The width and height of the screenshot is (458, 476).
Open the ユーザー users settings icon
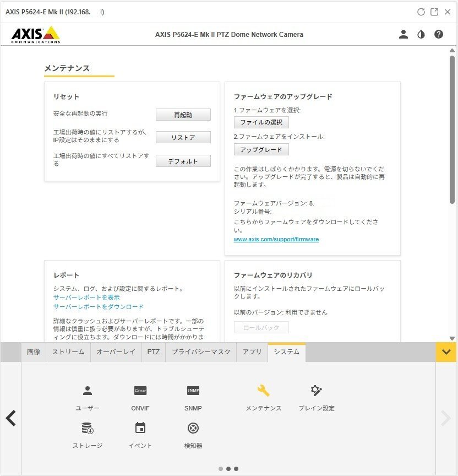tap(88, 391)
